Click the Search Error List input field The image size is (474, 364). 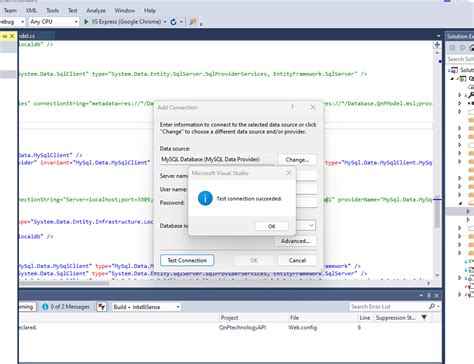coord(389,306)
